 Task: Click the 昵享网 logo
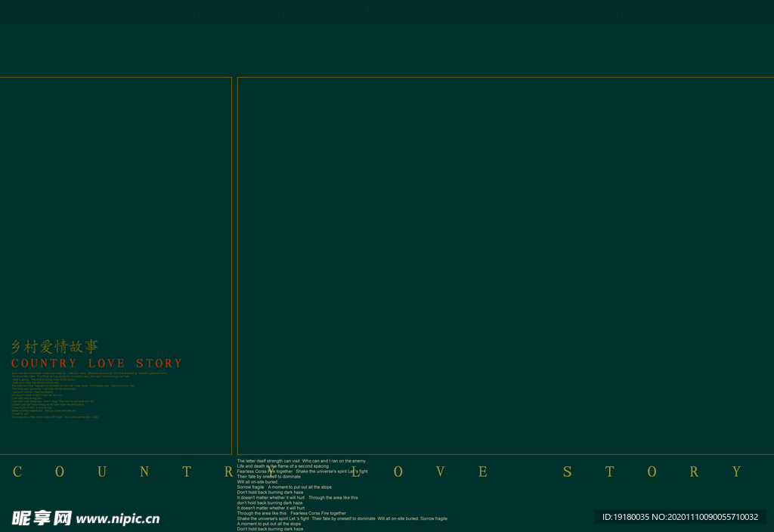[x=42, y=518]
